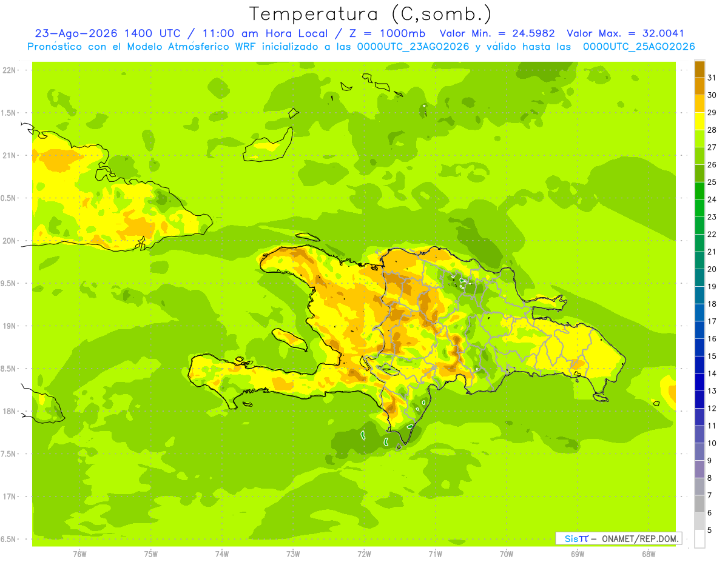The width and height of the screenshot is (728, 562).
Task: Click the '22' colorbar label
Action: [712, 234]
